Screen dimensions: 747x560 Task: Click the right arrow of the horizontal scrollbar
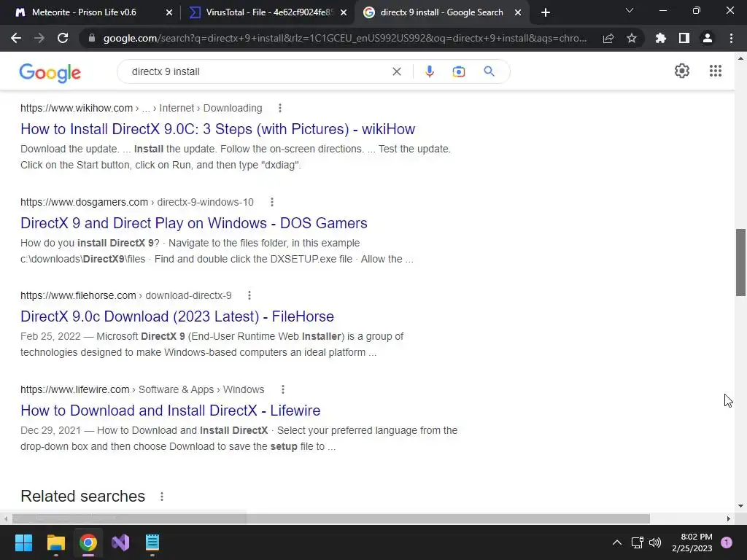pos(729,518)
